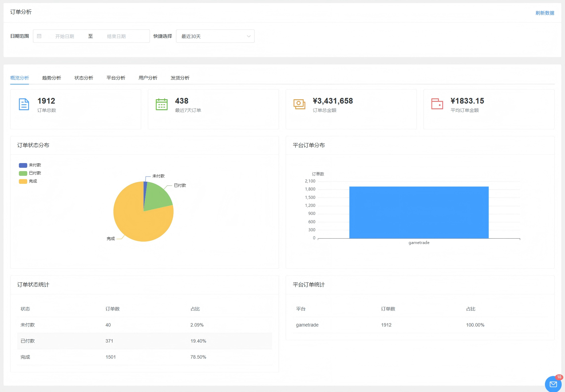Click the calendar icon in date range field
The height and width of the screenshot is (392, 565).
pyautogui.click(x=39, y=36)
